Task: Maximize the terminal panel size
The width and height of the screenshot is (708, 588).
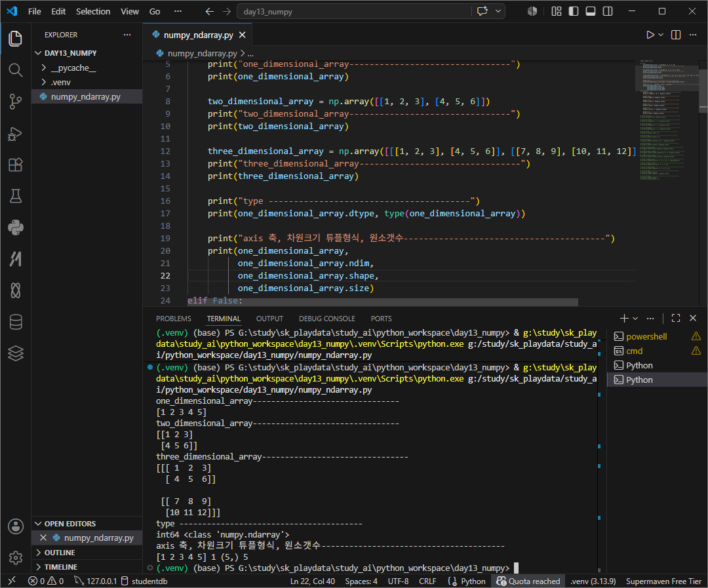Action: 676,319
